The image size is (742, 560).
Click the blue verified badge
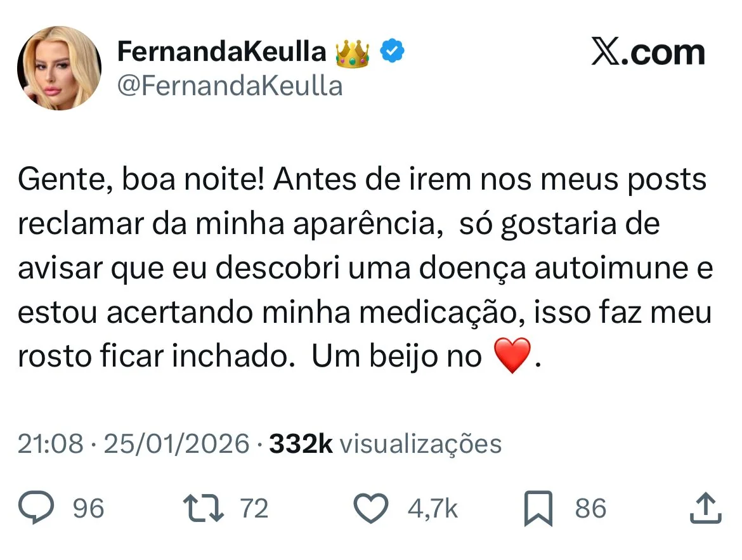(x=393, y=53)
